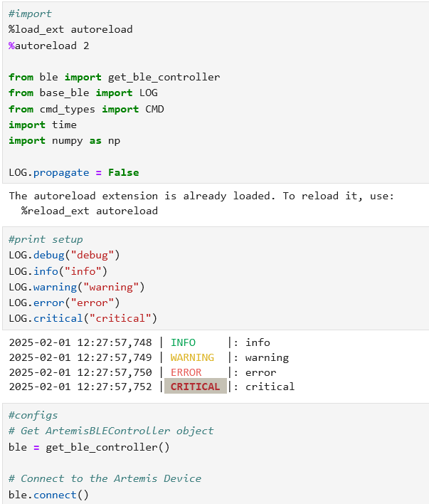Place cursor on "%autoreload 2" line
The height and width of the screenshot is (504, 429).
click(49, 46)
